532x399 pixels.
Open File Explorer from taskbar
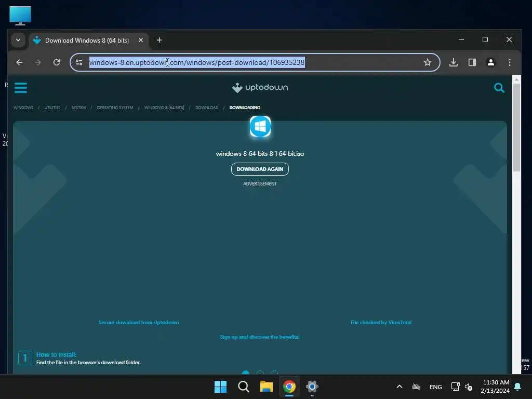pyautogui.click(x=267, y=387)
